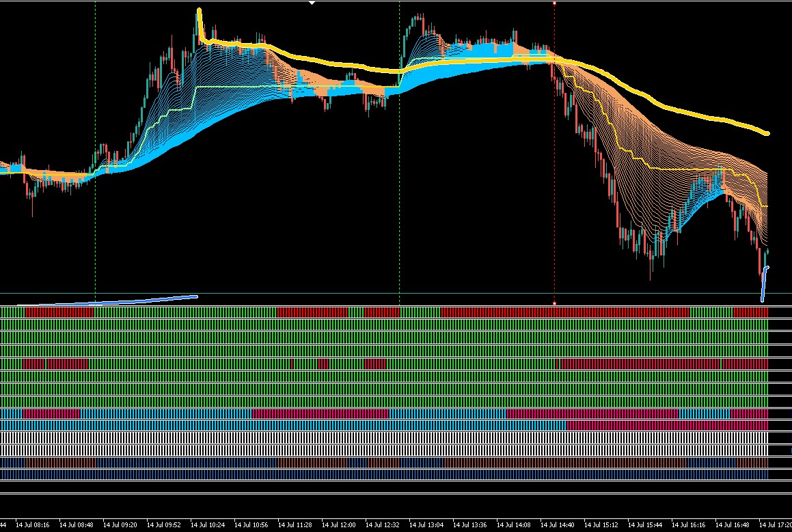
Task: Click the 14 Jul 08:48 time label
Action: pos(77,525)
